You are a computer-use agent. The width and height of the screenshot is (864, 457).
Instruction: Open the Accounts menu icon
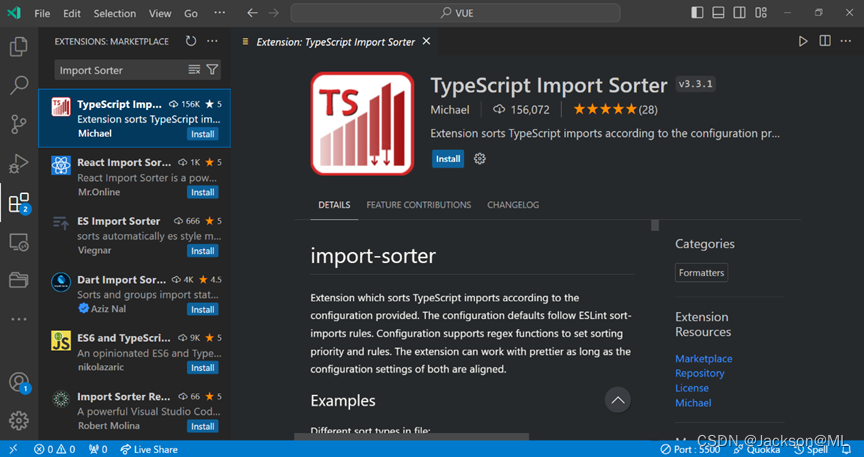coord(19,382)
